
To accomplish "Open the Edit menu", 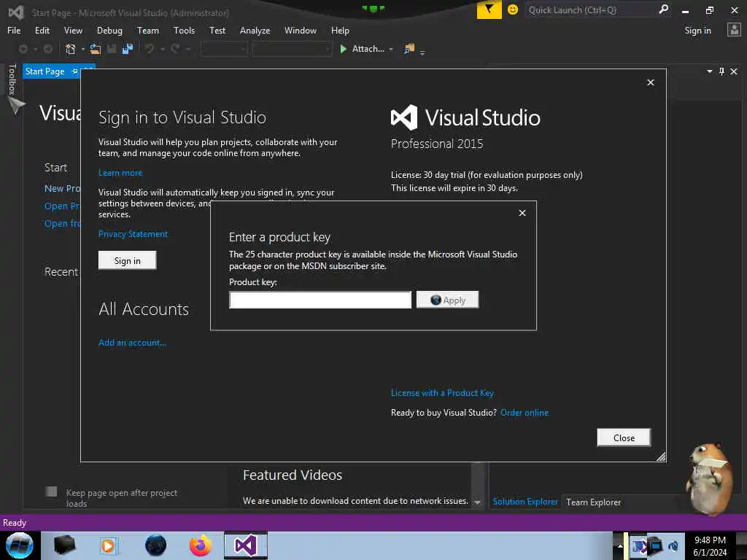I will point(42,31).
